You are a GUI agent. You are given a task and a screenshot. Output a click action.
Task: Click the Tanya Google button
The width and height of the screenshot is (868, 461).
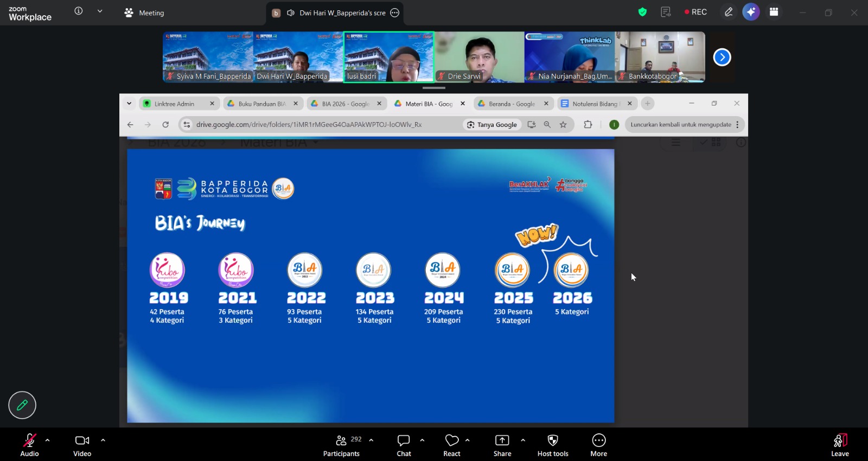(x=492, y=125)
